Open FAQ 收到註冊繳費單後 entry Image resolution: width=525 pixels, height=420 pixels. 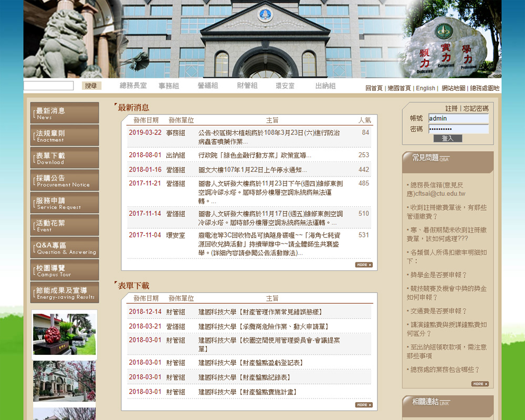447,212
